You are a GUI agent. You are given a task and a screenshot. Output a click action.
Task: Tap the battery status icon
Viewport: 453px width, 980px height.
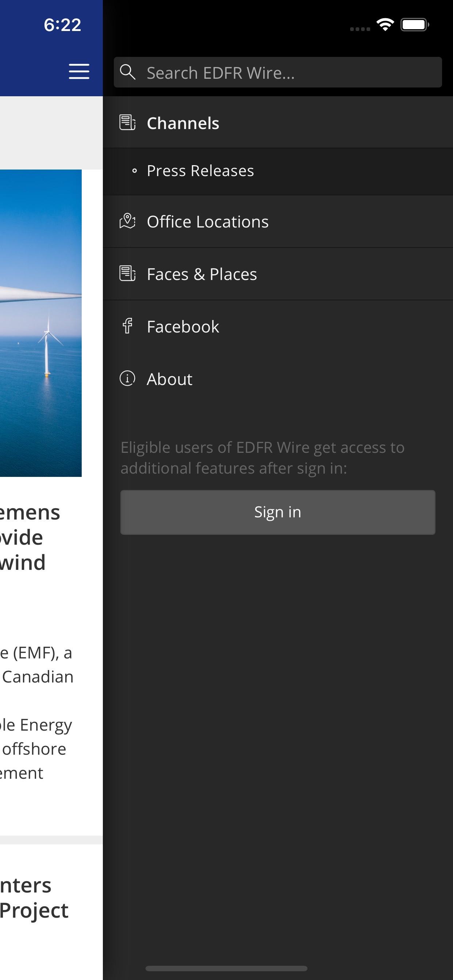(414, 25)
